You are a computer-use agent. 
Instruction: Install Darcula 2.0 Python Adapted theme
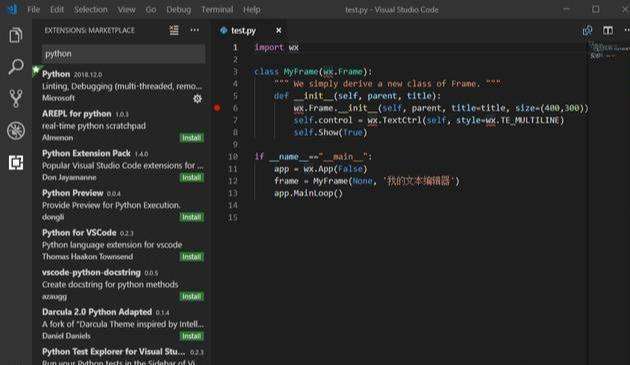pyautogui.click(x=191, y=336)
